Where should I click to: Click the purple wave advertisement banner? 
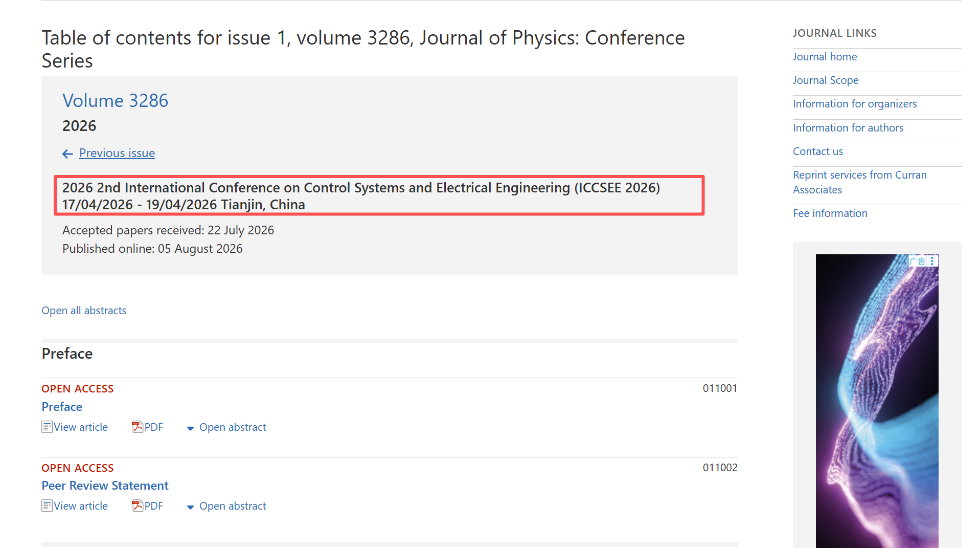pyautogui.click(x=877, y=401)
